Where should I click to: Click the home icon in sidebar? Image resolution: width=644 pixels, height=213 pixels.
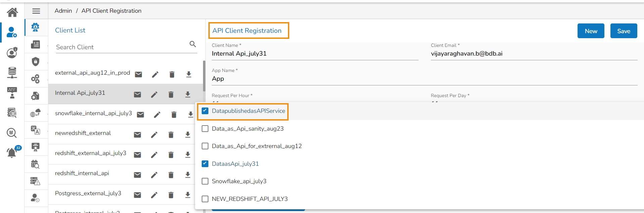(x=12, y=12)
